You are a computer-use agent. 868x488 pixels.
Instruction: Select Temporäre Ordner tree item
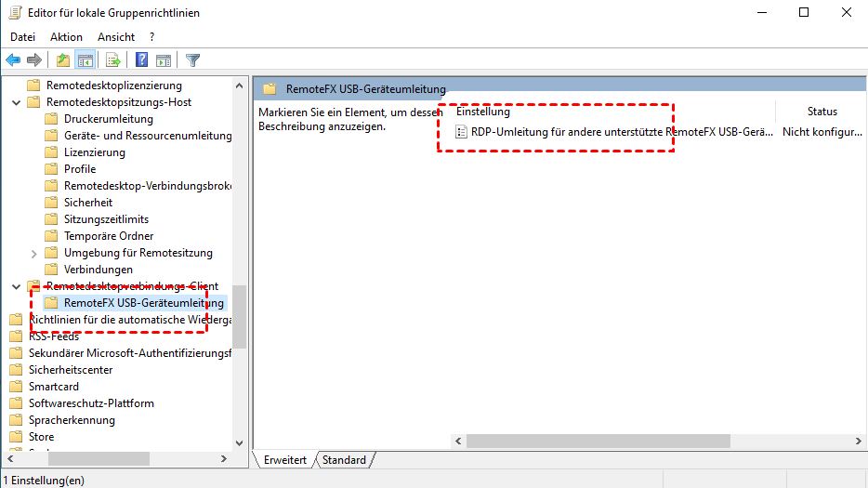coord(109,235)
